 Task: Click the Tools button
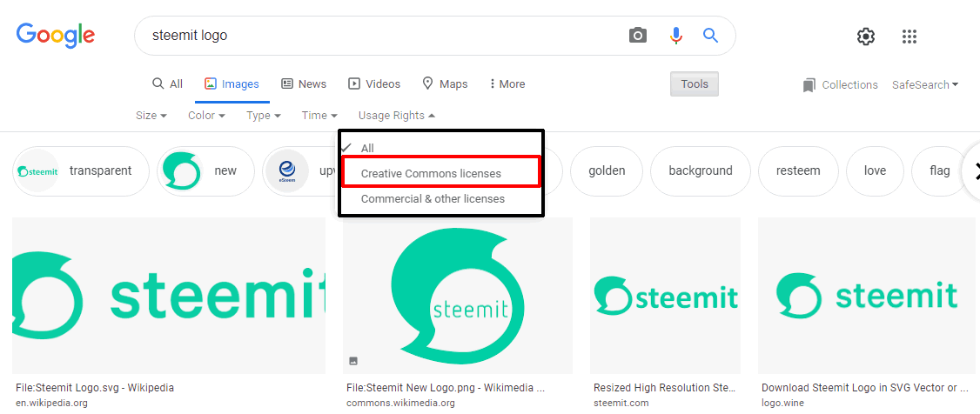(695, 84)
